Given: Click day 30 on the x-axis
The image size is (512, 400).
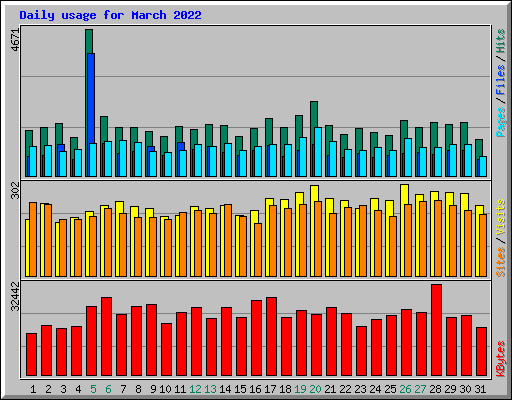Looking at the screenshot, I should tap(465, 389).
